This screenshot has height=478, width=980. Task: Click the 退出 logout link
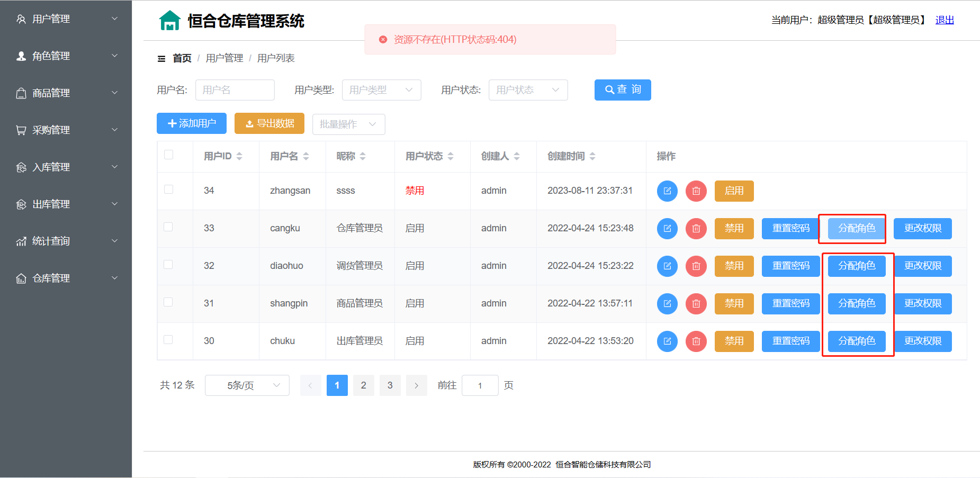pos(945,20)
